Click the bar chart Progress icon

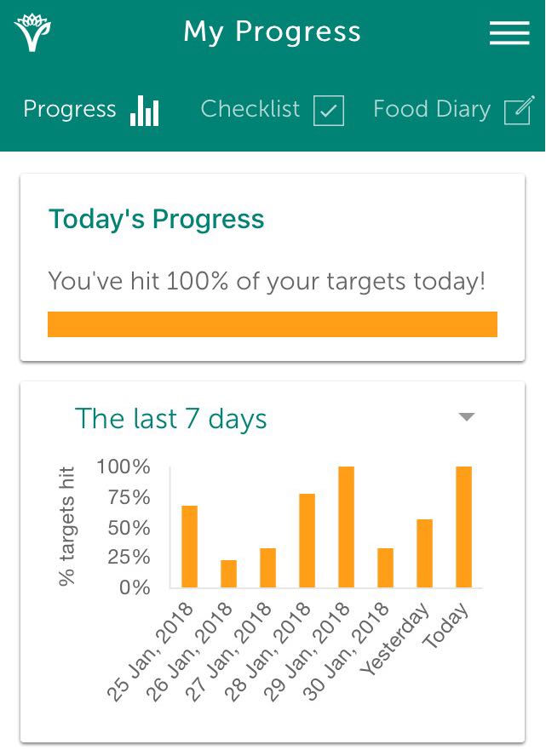coord(144,111)
